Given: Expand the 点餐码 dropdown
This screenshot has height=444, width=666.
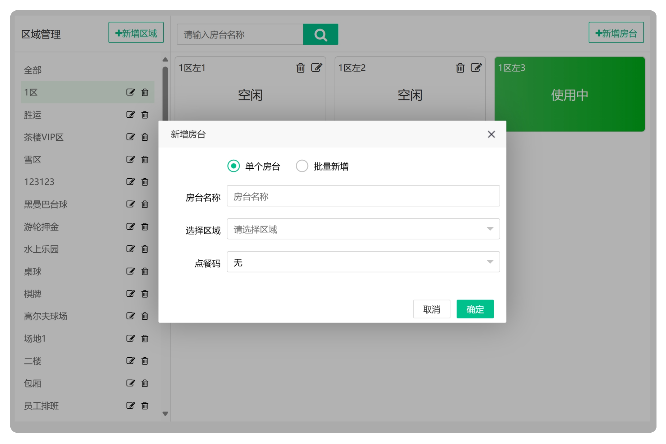Looking at the screenshot, I should click(363, 262).
